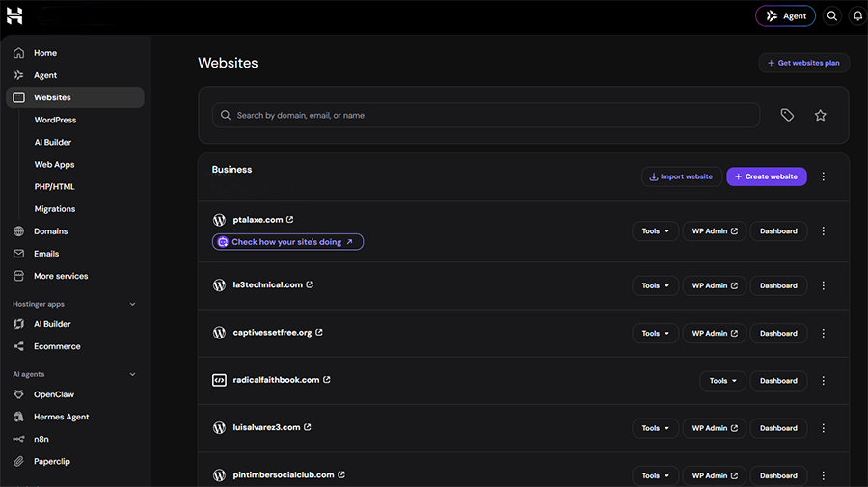This screenshot has height=487, width=868.
Task: Click the OpenClaw agent icon
Action: [x=19, y=394]
